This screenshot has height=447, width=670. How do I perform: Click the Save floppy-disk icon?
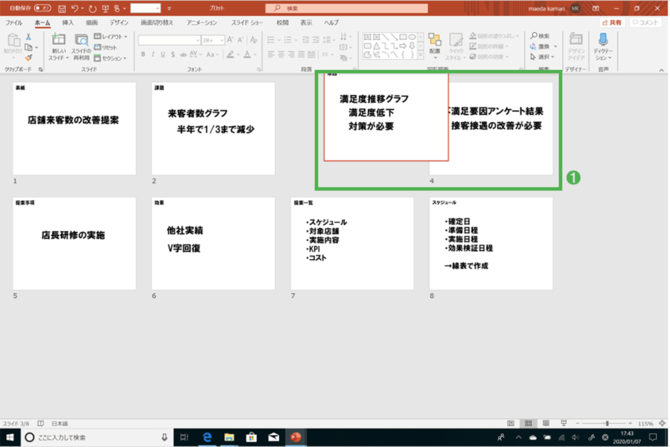[62, 9]
